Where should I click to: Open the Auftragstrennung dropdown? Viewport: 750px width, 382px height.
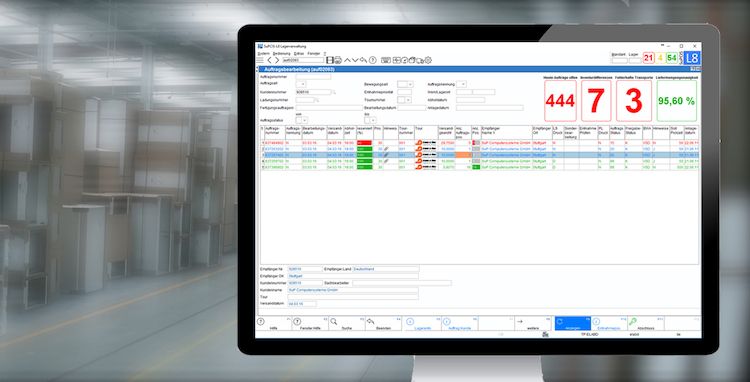click(462, 84)
